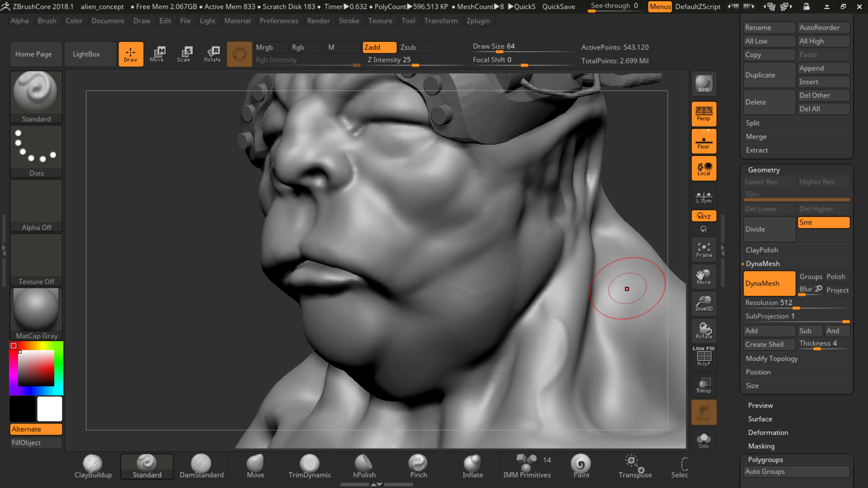Click the Divide button
The width and height of the screenshot is (868, 488).
click(769, 229)
